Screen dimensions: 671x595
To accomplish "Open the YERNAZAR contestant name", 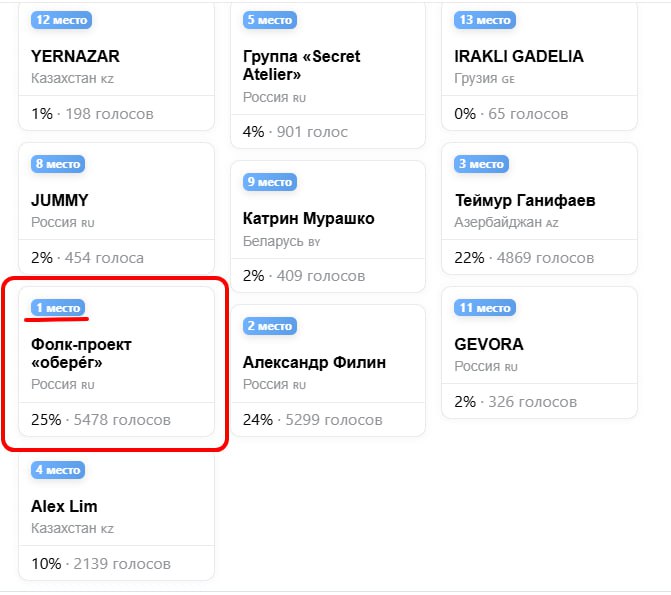I will click(x=75, y=56).
